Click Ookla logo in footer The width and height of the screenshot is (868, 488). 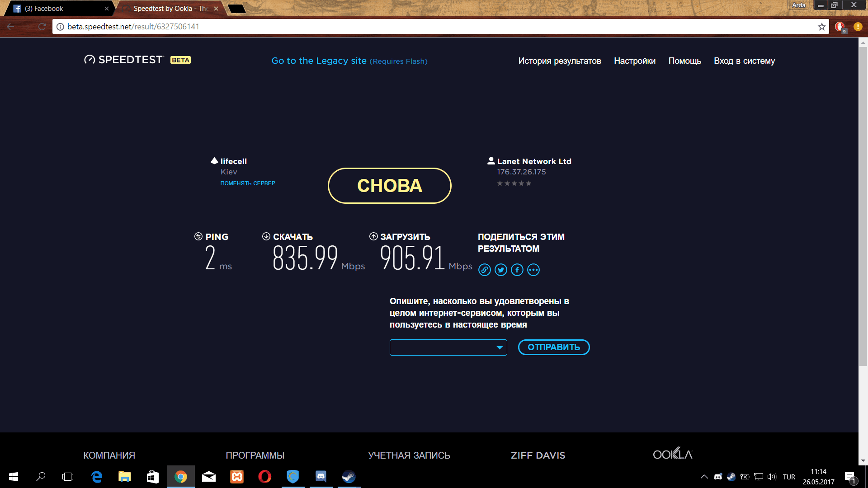point(673,454)
